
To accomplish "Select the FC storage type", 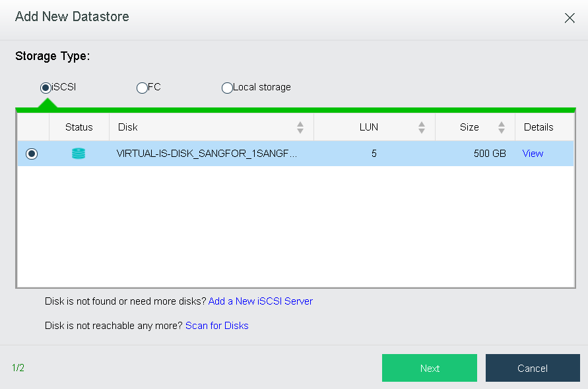I will point(142,88).
